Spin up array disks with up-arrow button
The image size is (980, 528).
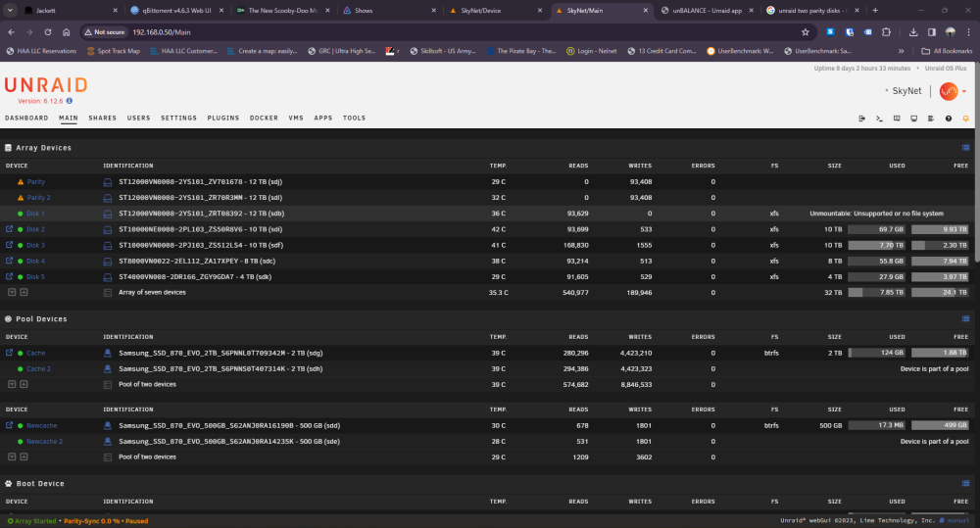pyautogui.click(x=24, y=292)
